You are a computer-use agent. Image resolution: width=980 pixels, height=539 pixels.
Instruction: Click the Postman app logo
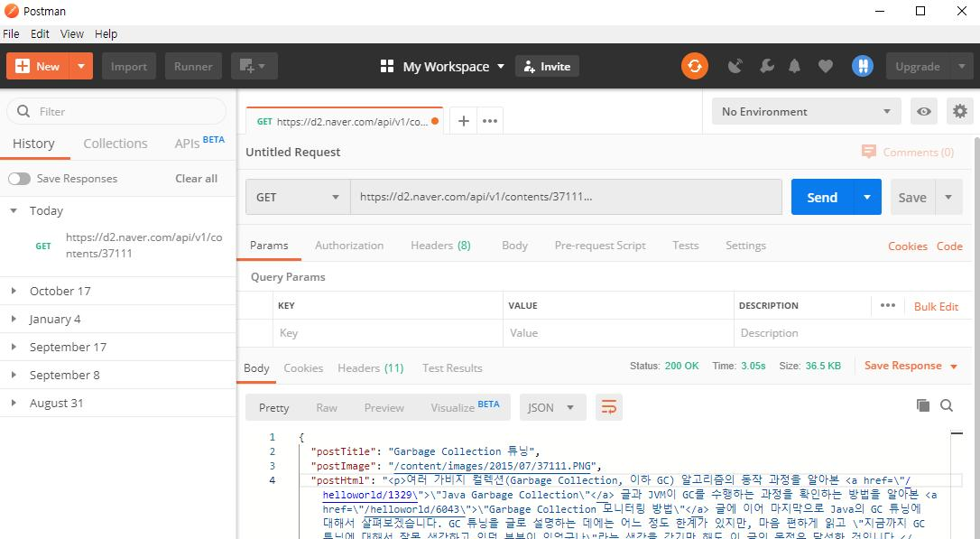point(11,11)
